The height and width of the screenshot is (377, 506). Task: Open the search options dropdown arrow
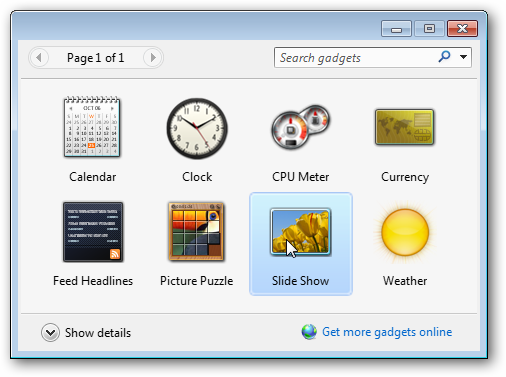[463, 57]
